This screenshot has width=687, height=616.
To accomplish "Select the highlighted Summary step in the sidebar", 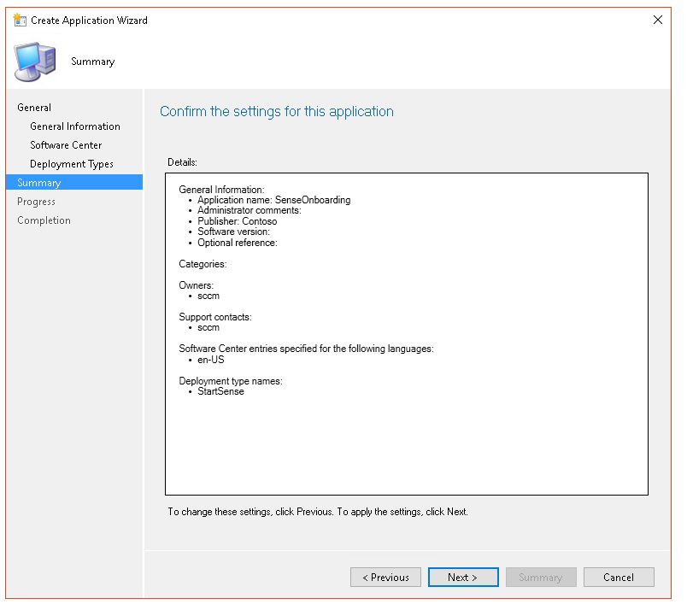I will pos(39,183).
